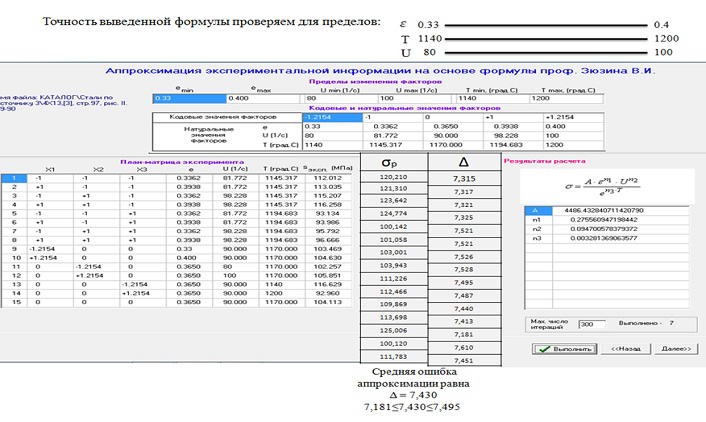Click n1 coefficient value 0.275560947198442
Viewport: 706px width, 422px height.
[x=620, y=220]
